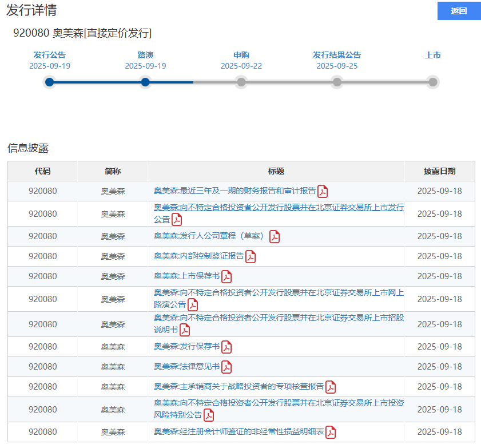The image size is (481, 448).
Task: Open PDF icon for 法律意见书
Action: 226,367
